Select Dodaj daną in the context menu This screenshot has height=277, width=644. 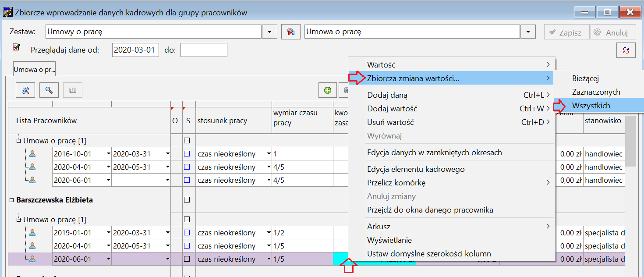pos(451,95)
